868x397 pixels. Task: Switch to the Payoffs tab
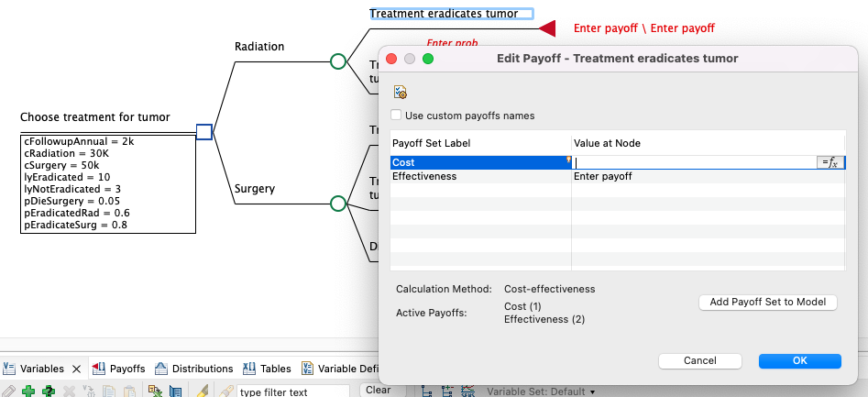(120, 369)
